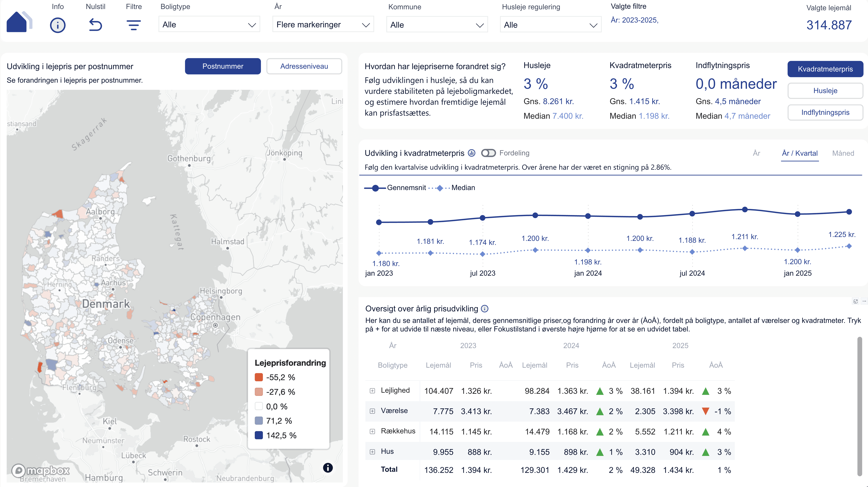868x487 pixels.
Task: Open focus mode icon above the table
Action: (855, 301)
